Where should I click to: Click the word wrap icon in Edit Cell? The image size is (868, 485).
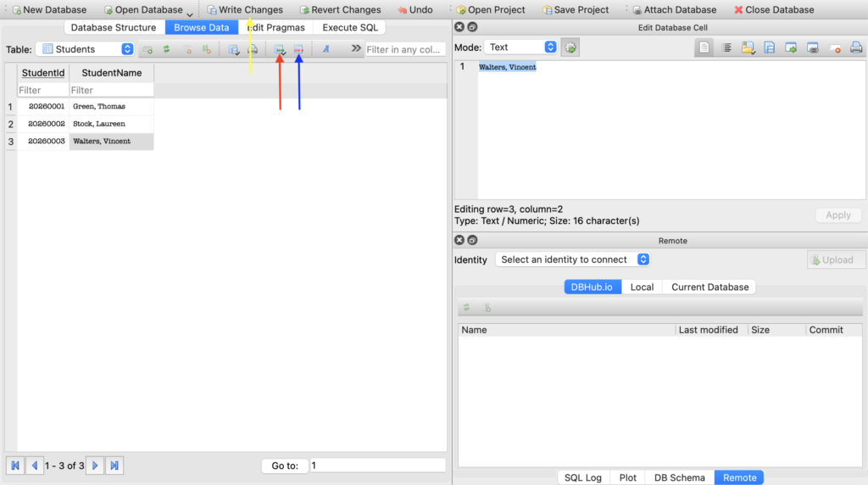(726, 48)
